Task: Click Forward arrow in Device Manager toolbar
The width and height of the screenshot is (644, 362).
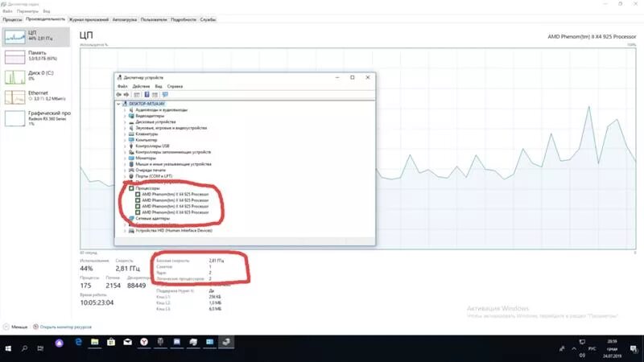Action: pos(126,95)
